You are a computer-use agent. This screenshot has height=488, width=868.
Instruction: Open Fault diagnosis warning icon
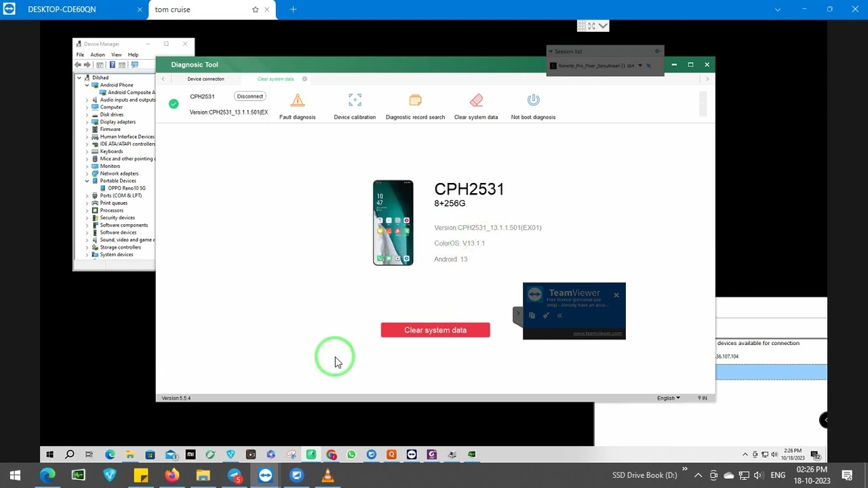tap(297, 100)
